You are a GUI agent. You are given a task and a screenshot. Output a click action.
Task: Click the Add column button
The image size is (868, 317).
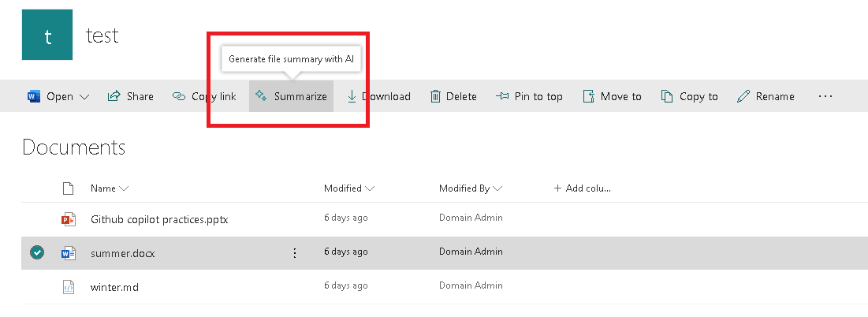583,188
